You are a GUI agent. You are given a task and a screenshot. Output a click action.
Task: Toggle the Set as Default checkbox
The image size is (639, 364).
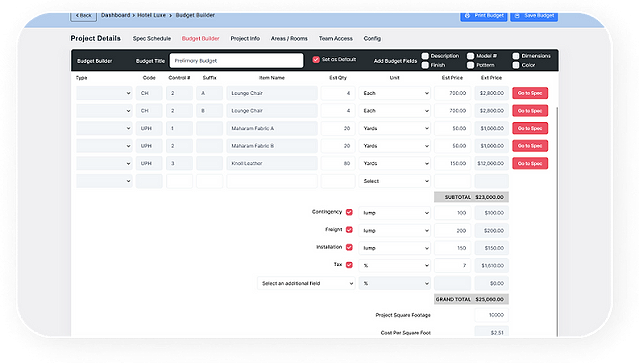[x=316, y=60]
